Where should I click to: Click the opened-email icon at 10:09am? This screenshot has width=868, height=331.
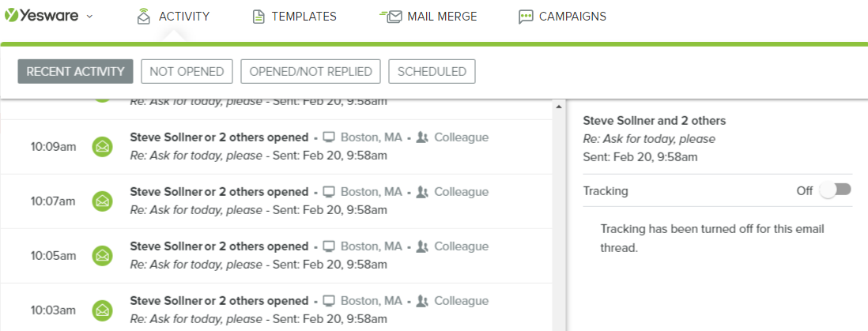pos(102,146)
